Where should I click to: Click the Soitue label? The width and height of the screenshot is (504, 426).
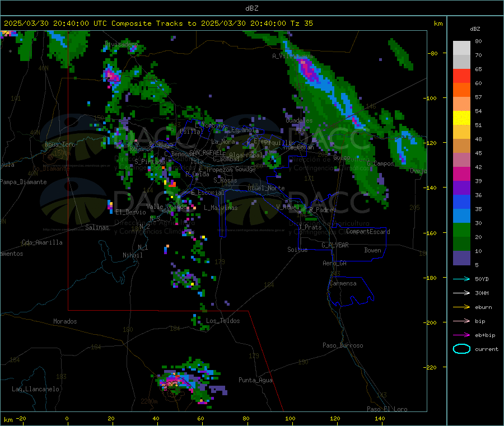click(x=297, y=250)
